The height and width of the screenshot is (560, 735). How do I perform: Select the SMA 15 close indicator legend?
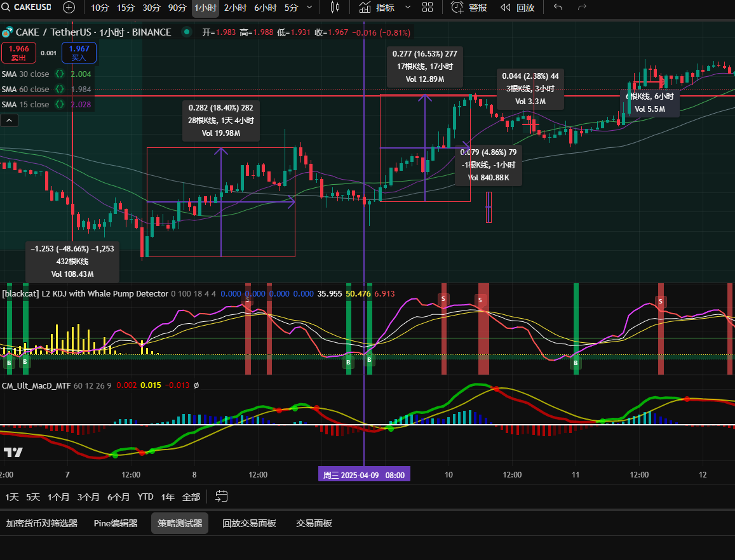(x=25, y=105)
